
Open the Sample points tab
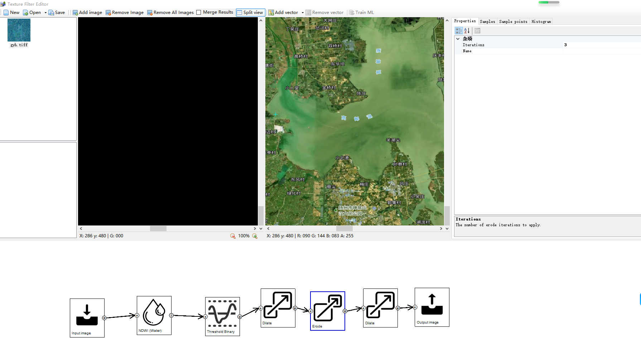coord(513,21)
